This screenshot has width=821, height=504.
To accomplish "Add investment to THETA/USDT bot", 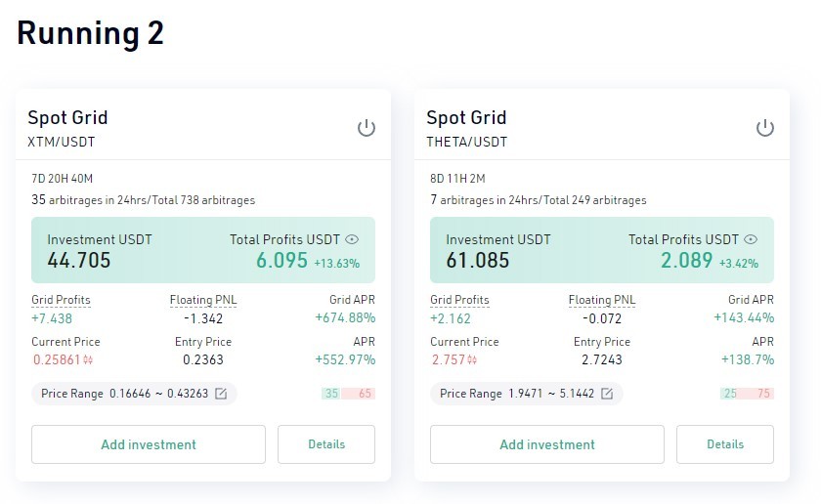I will click(547, 444).
